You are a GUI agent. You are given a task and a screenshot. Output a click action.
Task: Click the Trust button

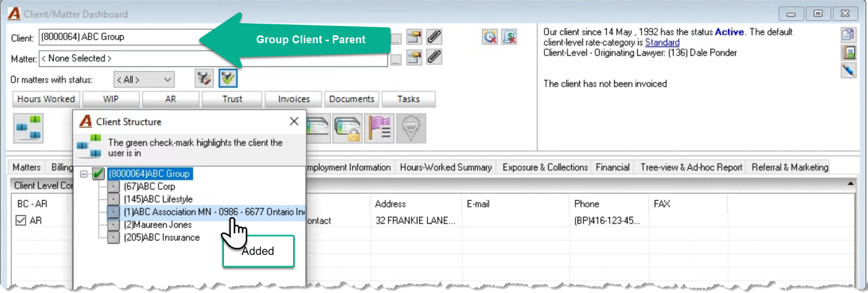pos(232,99)
